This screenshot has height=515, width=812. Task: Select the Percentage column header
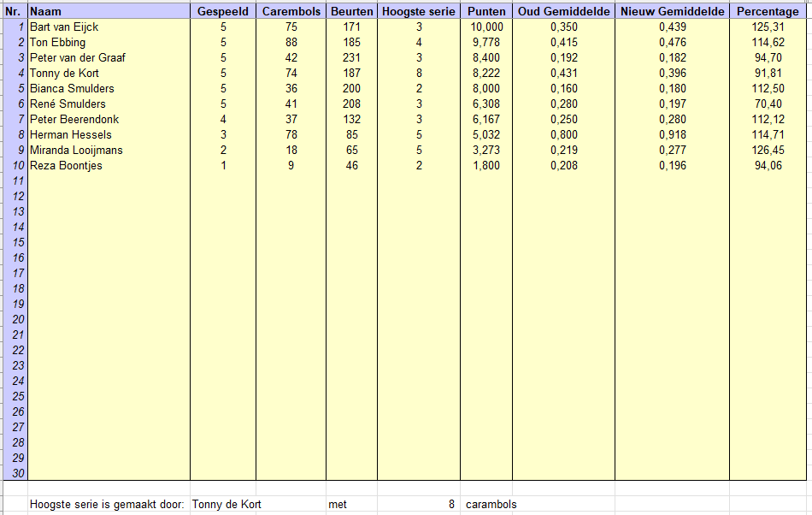(x=768, y=11)
